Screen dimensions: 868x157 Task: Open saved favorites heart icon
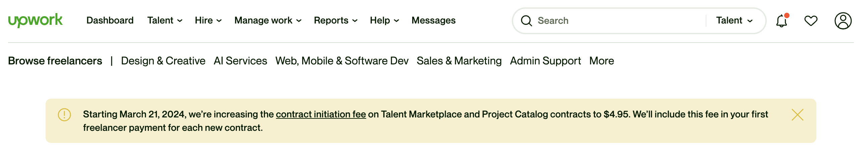tap(811, 21)
